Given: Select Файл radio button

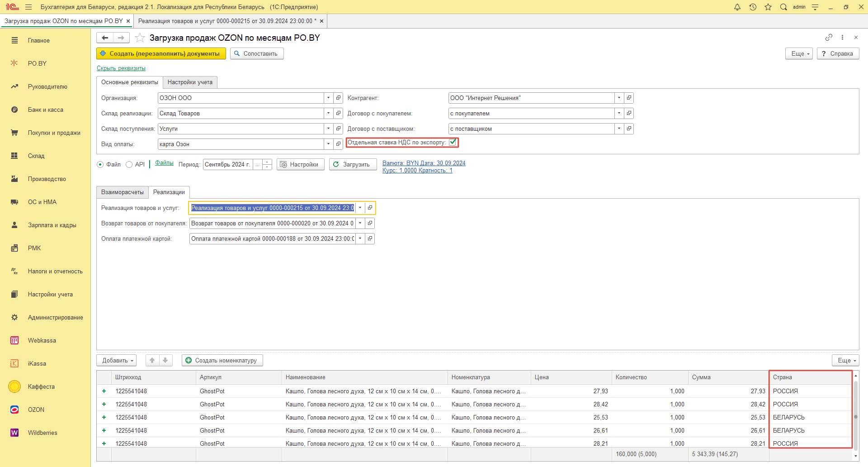Looking at the screenshot, I should click(x=100, y=165).
